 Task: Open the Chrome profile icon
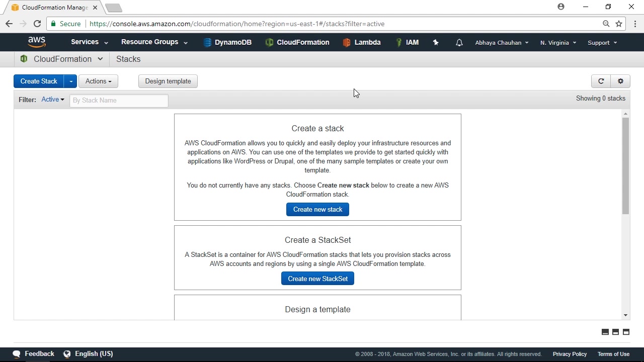coord(561,7)
